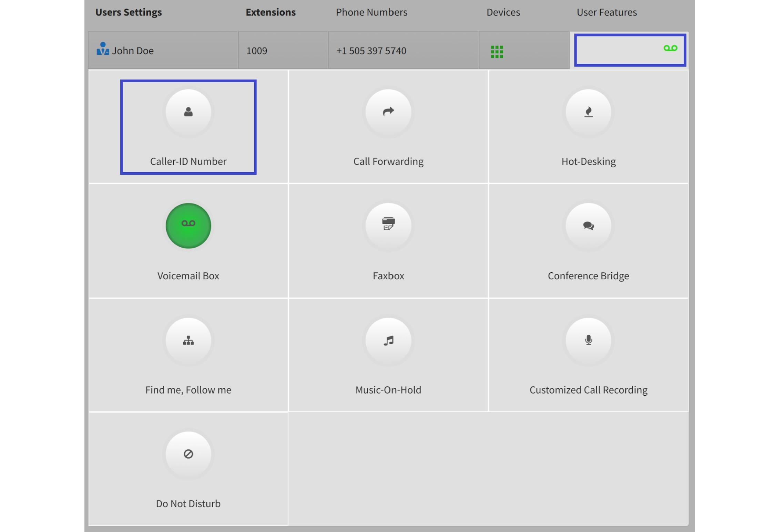Click phone number +1 505 397 5740
Screen dimensions: 784x532
point(371,51)
